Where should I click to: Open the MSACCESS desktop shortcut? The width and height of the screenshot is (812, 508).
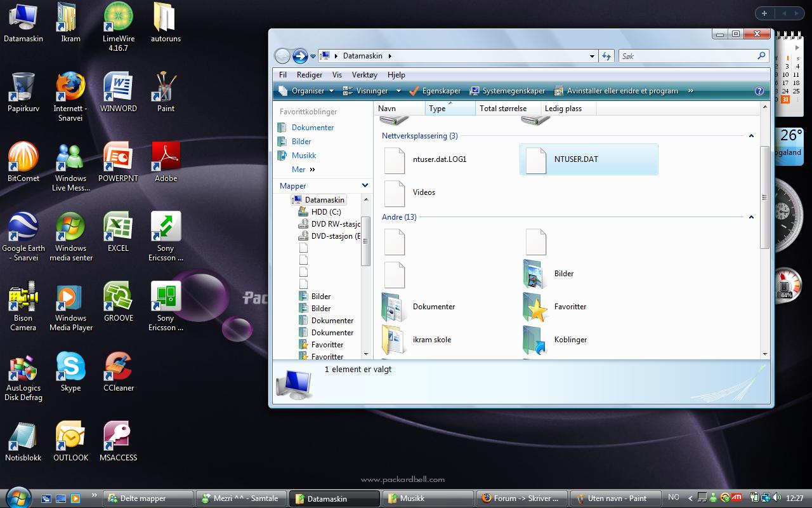[118, 442]
